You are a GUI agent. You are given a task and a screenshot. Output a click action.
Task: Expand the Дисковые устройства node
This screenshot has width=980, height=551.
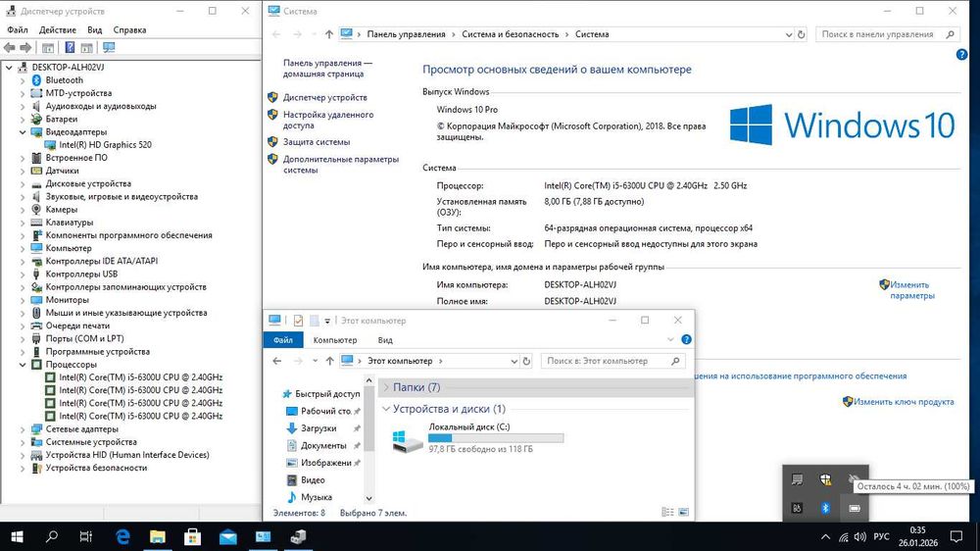(x=23, y=184)
